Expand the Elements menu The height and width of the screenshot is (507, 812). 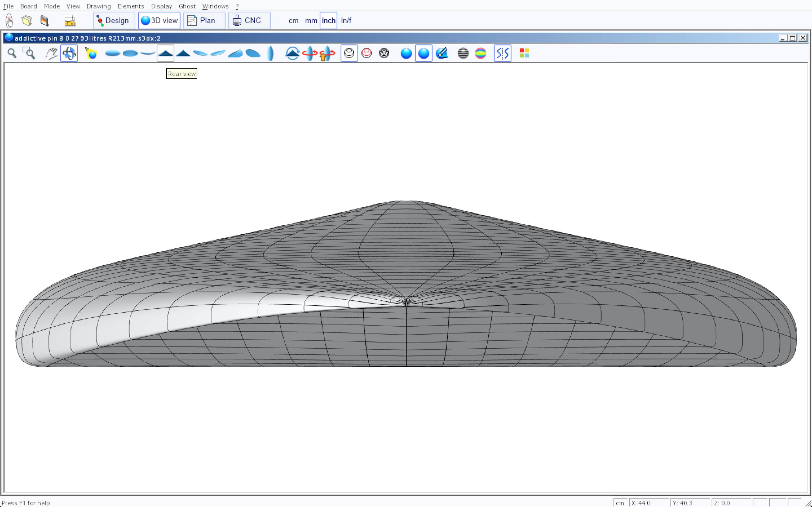pos(131,6)
